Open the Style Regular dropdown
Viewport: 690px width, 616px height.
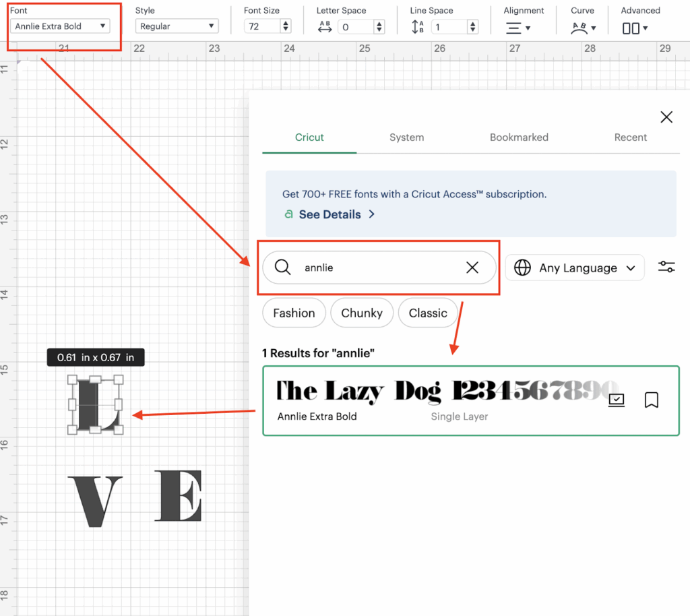click(x=177, y=26)
